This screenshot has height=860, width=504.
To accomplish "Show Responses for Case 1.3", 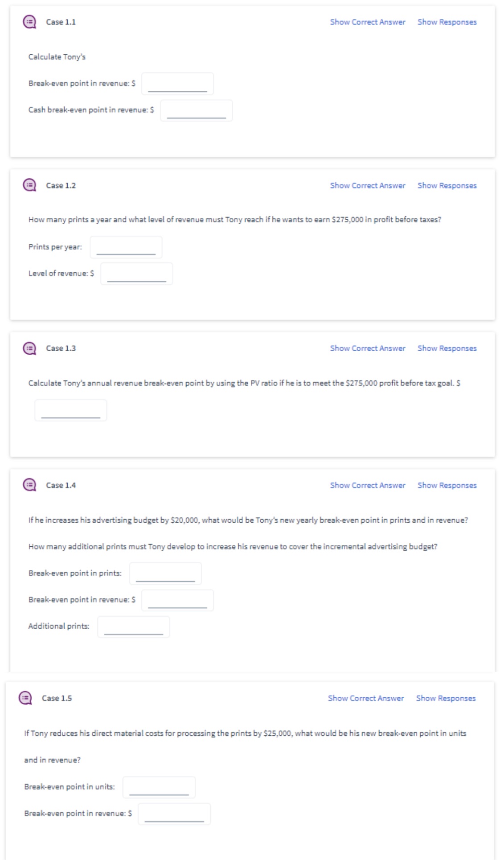I will tap(446, 348).
